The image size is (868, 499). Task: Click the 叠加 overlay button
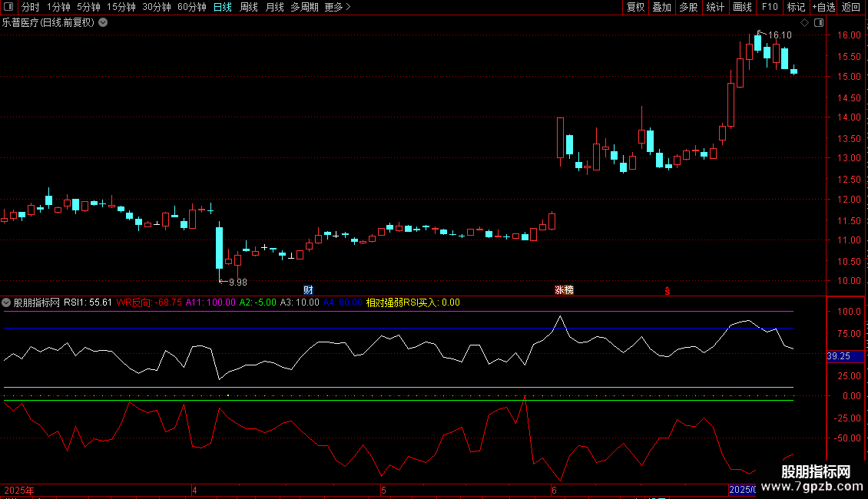click(x=661, y=7)
